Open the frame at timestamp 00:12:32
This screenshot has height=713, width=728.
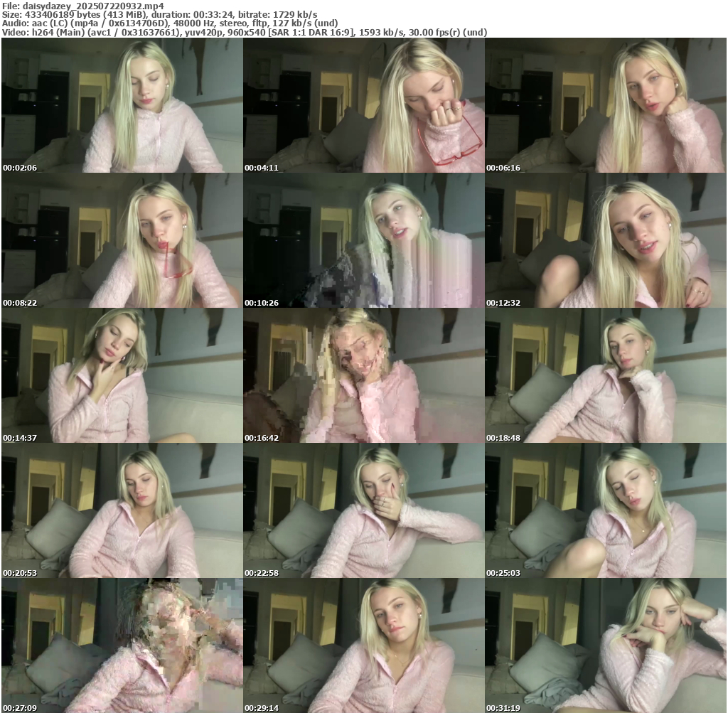tap(606, 240)
